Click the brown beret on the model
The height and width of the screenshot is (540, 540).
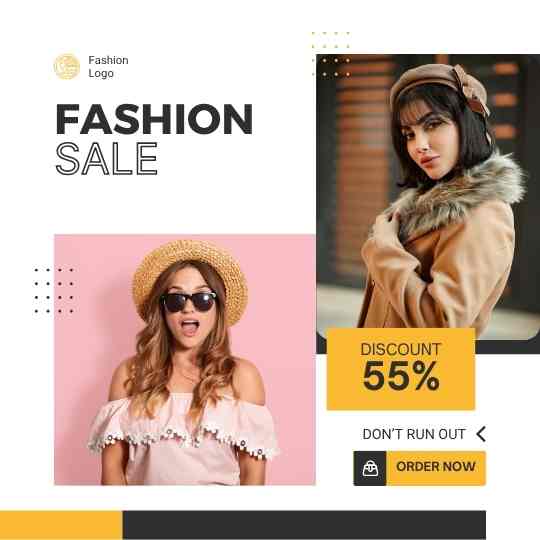(x=440, y=88)
